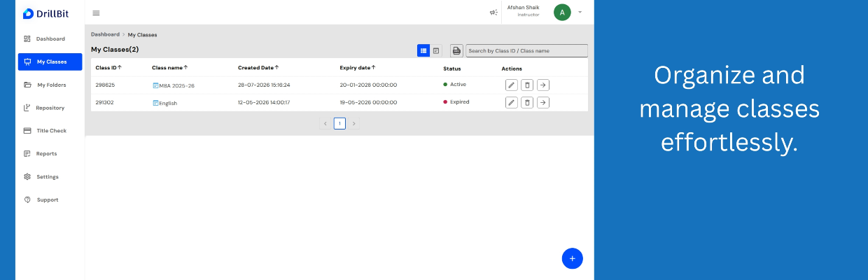Click the print or download classes icon

pyautogui.click(x=456, y=50)
